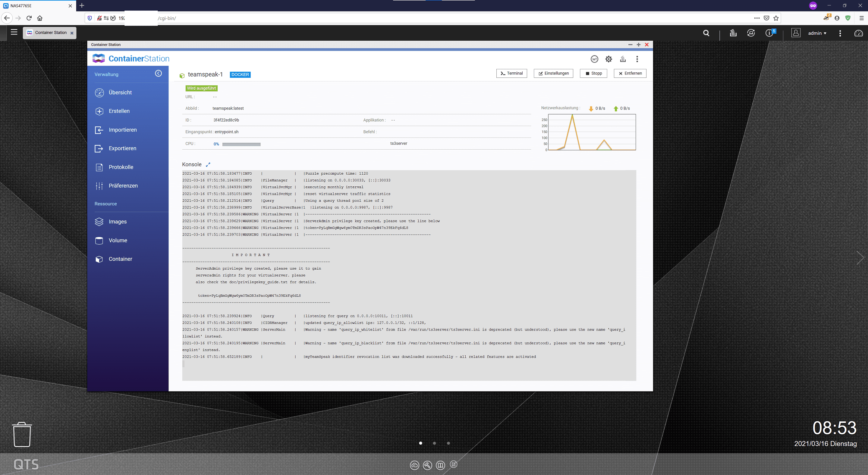Click the browser address bar
The image size is (868, 475).
(x=433, y=18)
